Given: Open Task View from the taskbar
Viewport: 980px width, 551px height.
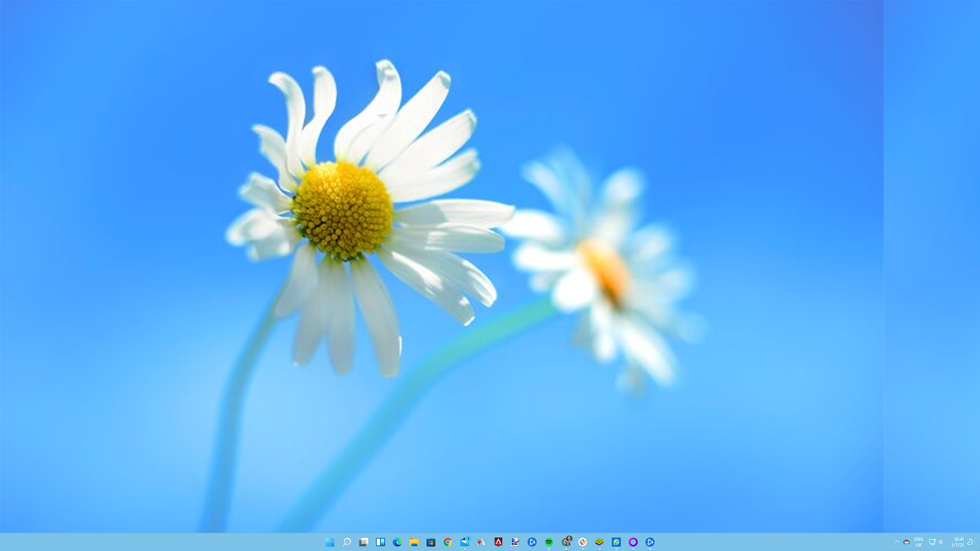Looking at the screenshot, I should (x=363, y=542).
